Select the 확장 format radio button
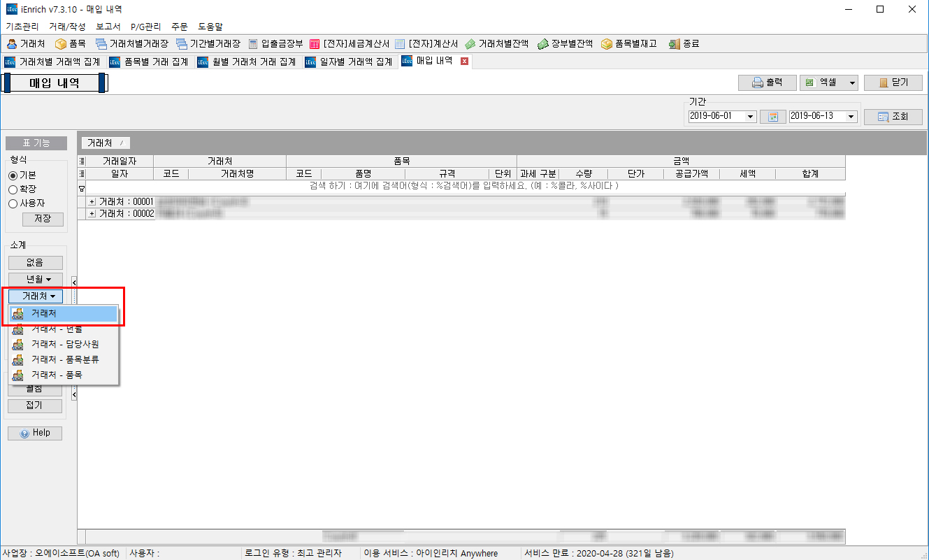 coord(13,189)
